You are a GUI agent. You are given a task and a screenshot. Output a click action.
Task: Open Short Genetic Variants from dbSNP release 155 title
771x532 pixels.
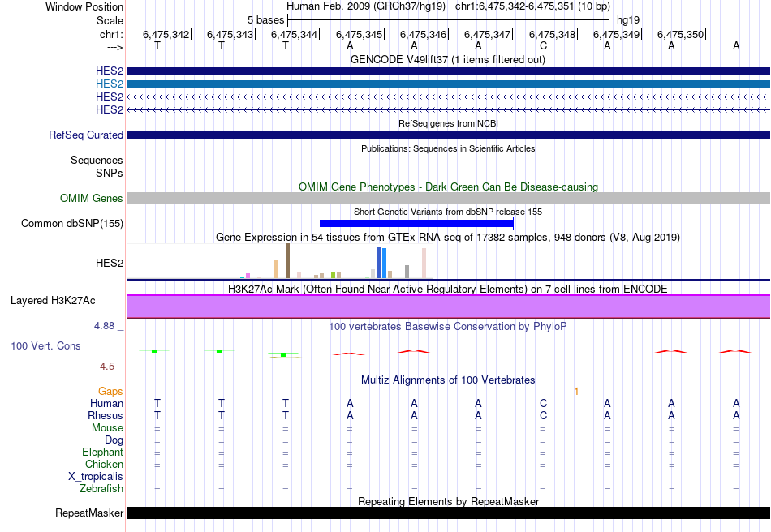[x=448, y=212]
